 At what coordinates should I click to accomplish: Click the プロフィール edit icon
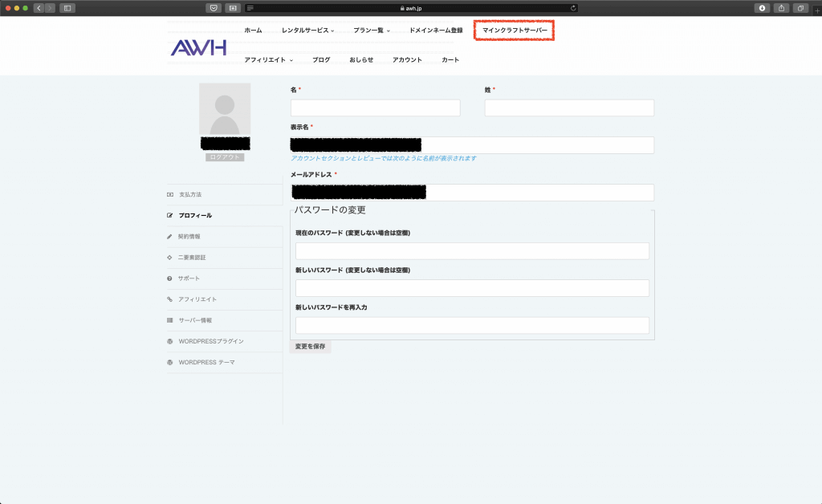[170, 215]
